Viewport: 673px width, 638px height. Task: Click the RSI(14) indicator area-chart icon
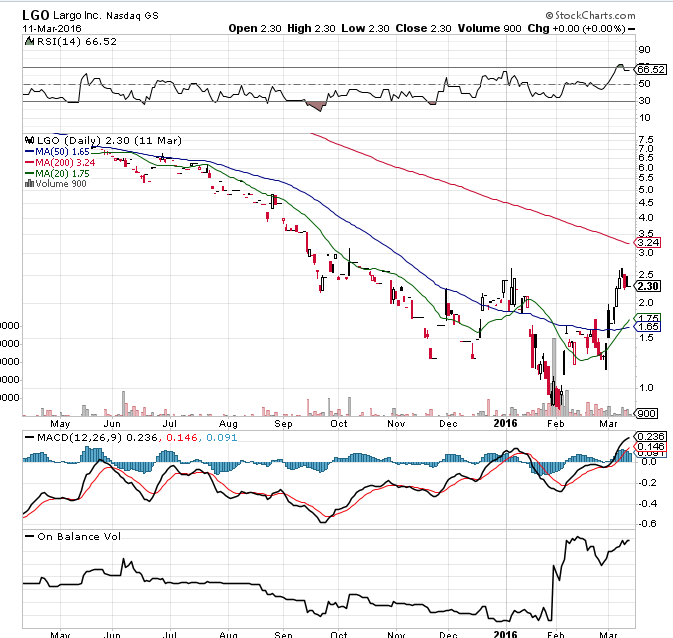(29, 42)
